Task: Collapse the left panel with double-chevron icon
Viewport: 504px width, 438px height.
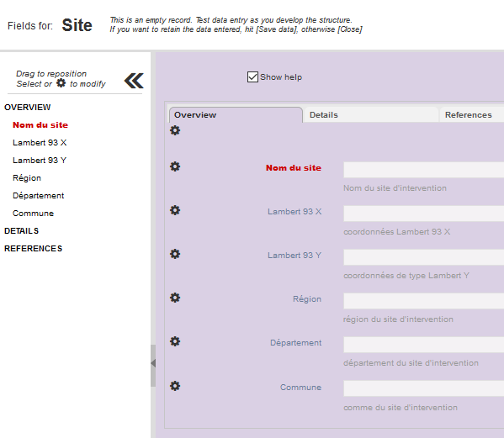Action: 134,81
